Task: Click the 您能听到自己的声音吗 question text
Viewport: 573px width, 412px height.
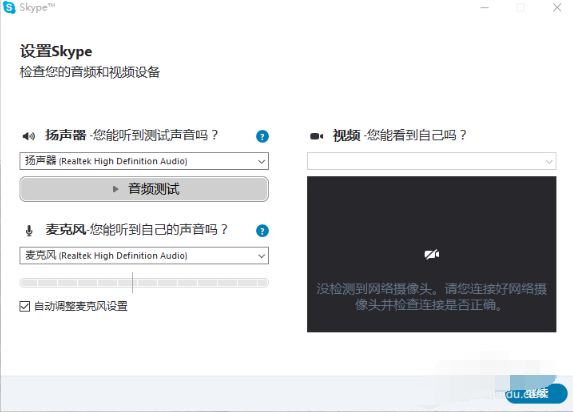Action: (x=159, y=230)
